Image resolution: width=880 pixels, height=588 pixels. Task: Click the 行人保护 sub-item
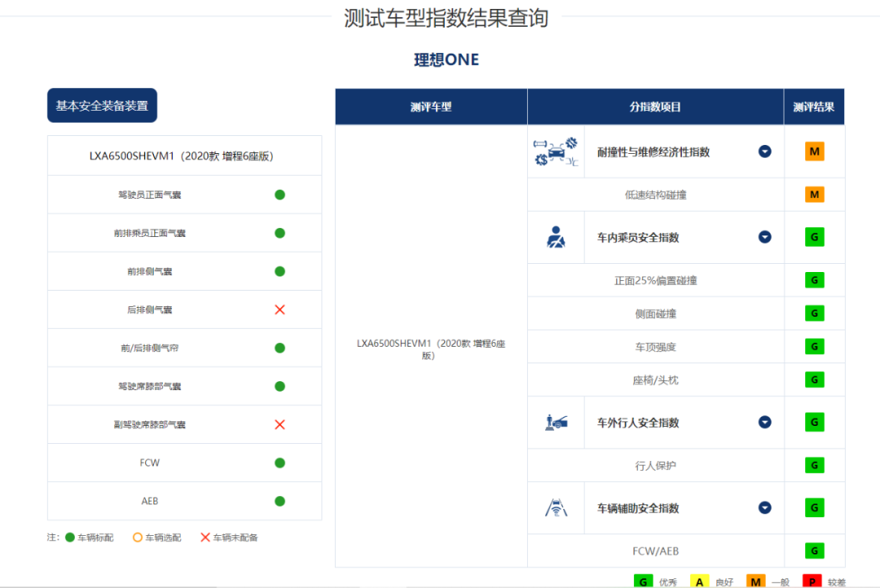[655, 466]
